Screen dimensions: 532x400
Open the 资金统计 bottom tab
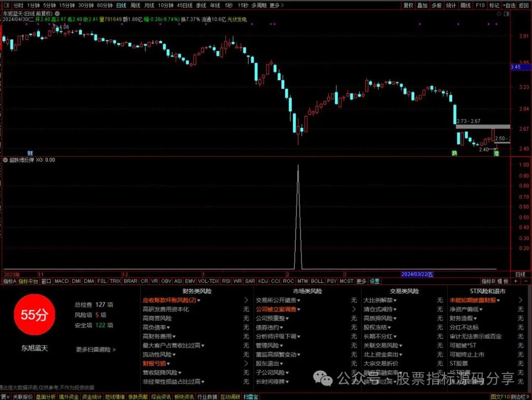click(x=92, y=397)
